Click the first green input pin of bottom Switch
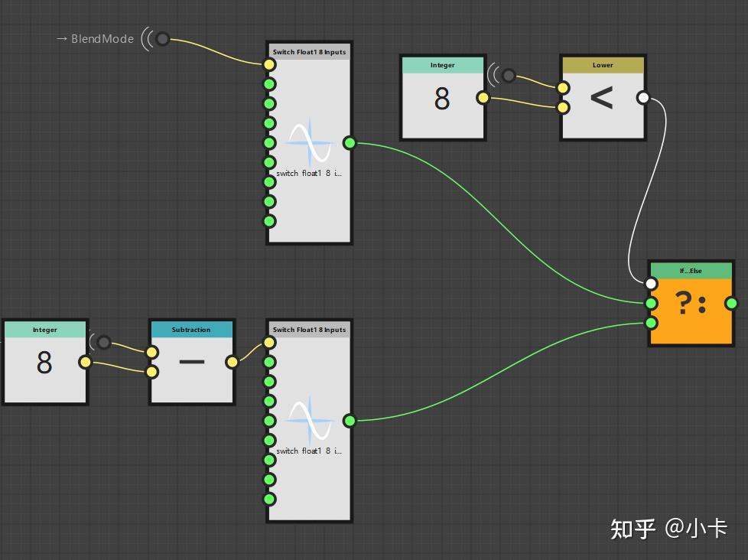Screen dimensions: 748x560 tap(269, 363)
